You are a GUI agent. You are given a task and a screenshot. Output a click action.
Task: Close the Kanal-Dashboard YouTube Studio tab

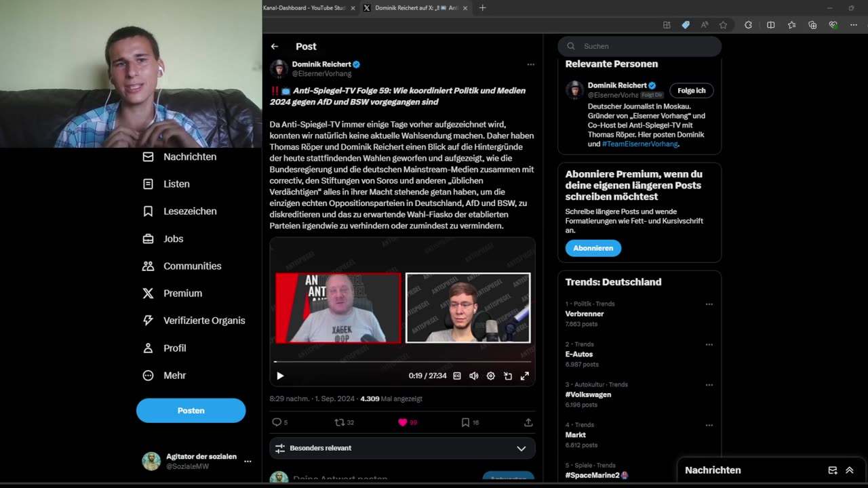click(353, 8)
